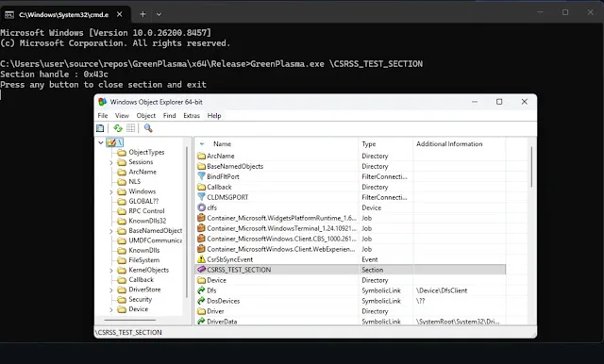Open the View menu
The image size is (604, 364).
coord(122,115)
